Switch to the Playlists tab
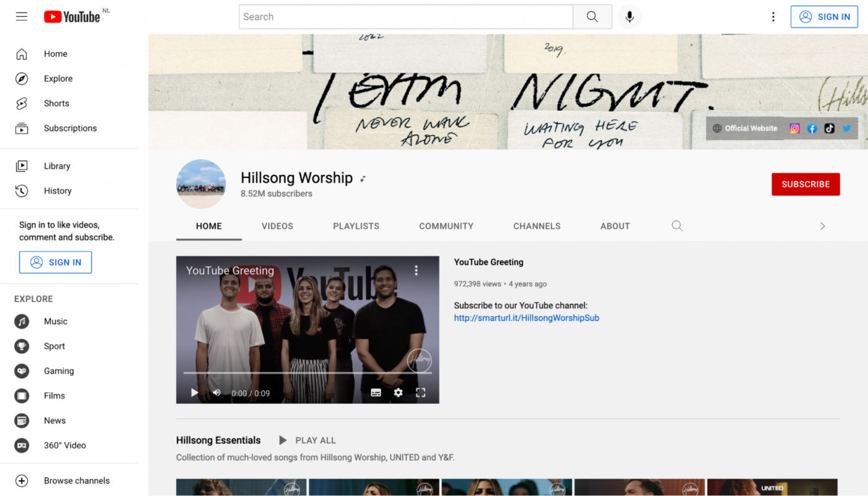 point(356,226)
